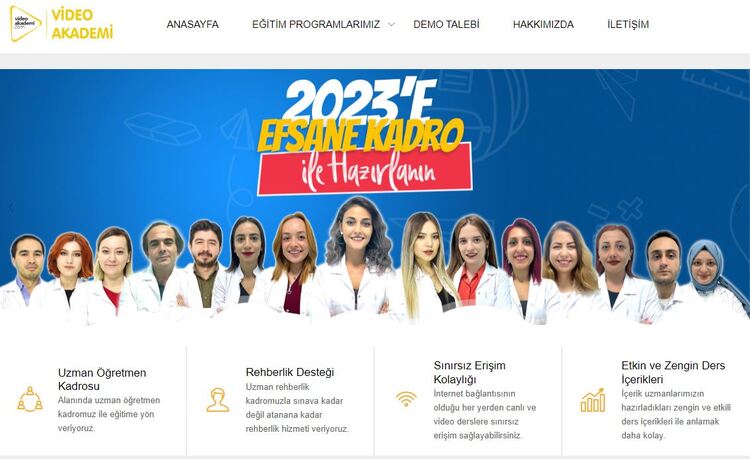Click the bar chart growth icon
Screen dimensions: 750x459
pos(593,400)
